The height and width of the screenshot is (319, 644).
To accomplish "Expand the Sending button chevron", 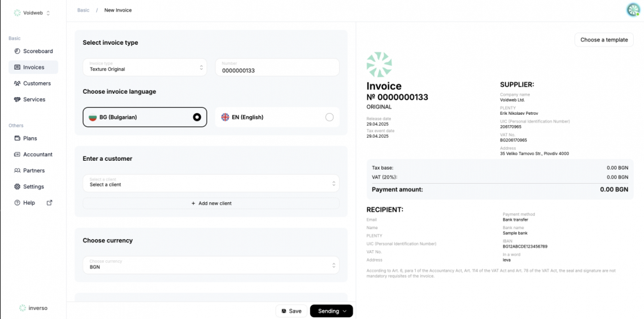I will click(x=344, y=311).
